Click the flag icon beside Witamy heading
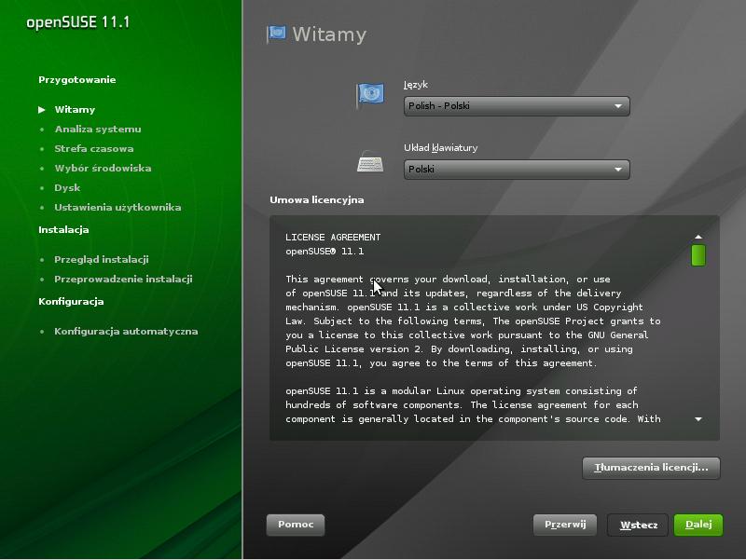 point(276,34)
